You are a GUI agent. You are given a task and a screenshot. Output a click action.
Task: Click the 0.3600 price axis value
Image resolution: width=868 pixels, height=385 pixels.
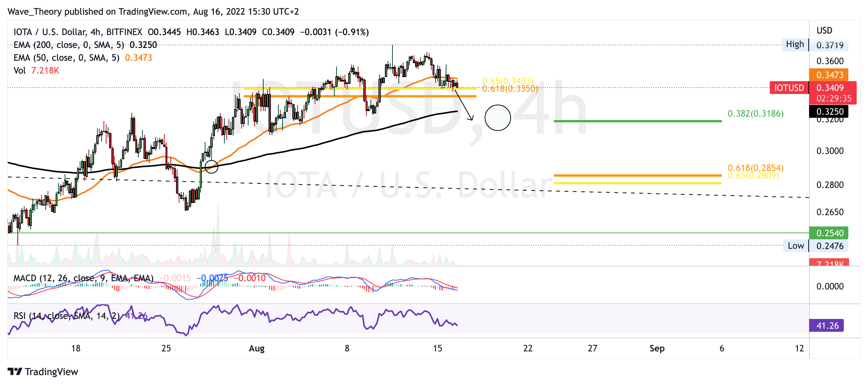(x=830, y=61)
